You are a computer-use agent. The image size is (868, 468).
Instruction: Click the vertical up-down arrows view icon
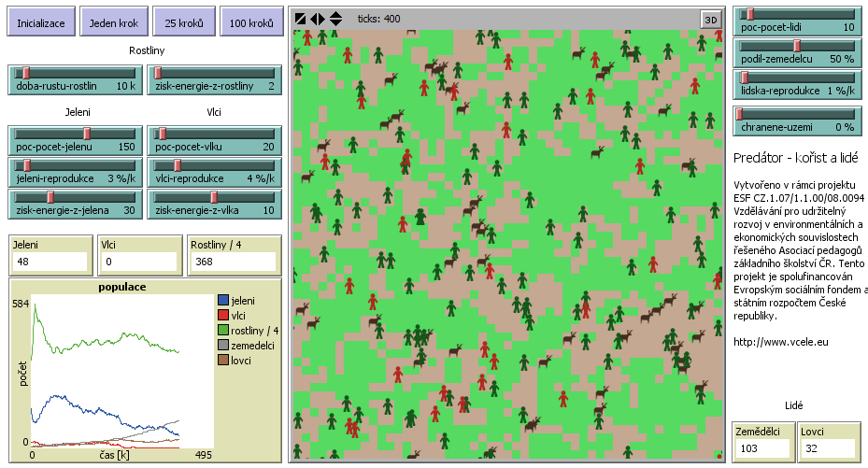click(x=335, y=18)
